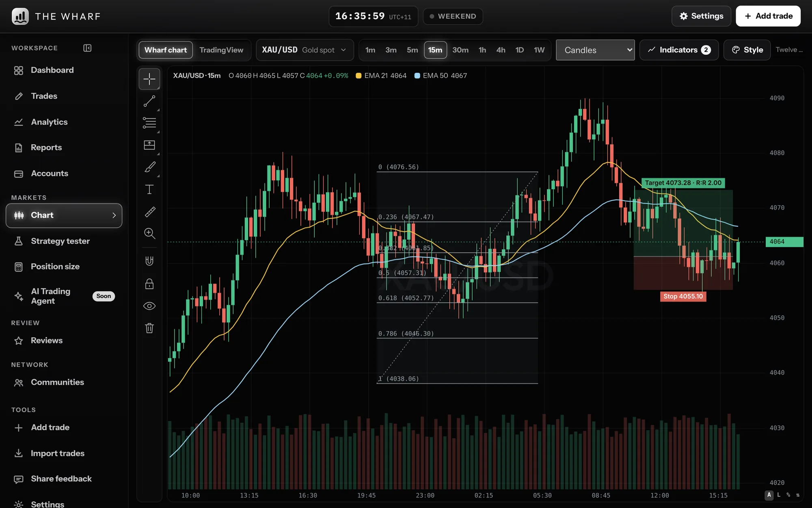Image resolution: width=812 pixels, height=508 pixels.
Task: Click the Target 4073.28 label
Action: pyautogui.click(x=683, y=183)
